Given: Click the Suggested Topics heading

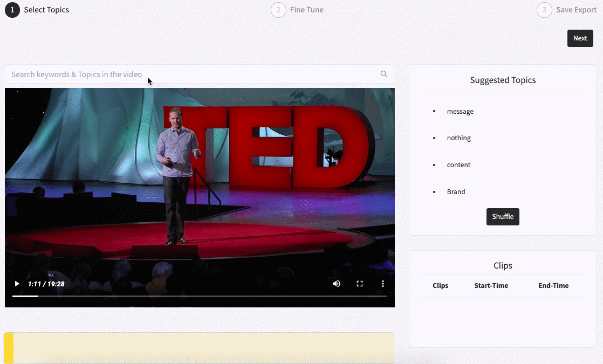Looking at the screenshot, I should pos(503,80).
